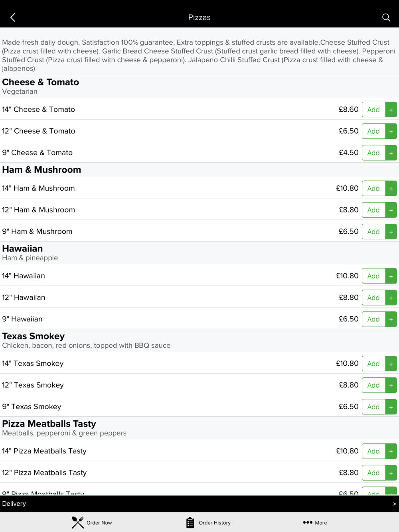Tap the plus icon for 14" Cheese & Tomato

391,110
